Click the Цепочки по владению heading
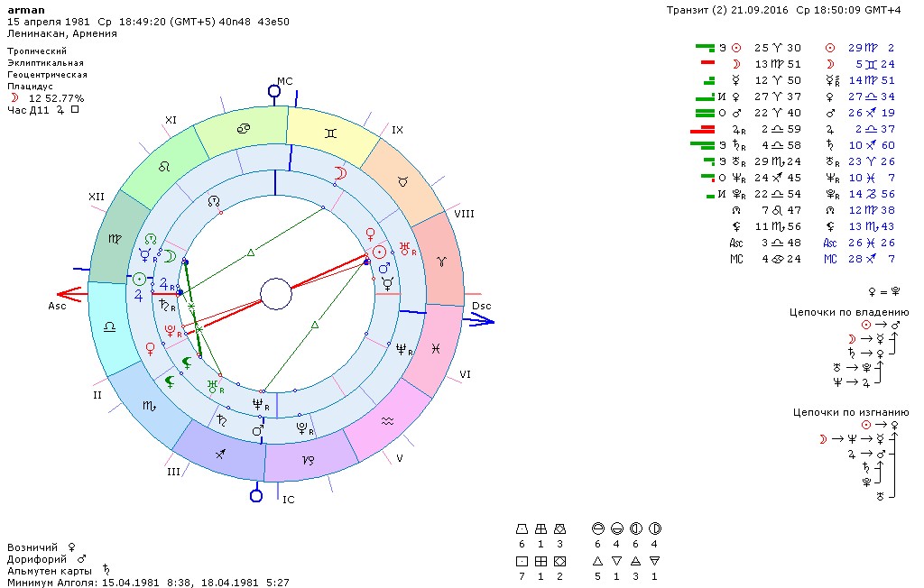Screen dimensions: 924x588 coord(850,312)
